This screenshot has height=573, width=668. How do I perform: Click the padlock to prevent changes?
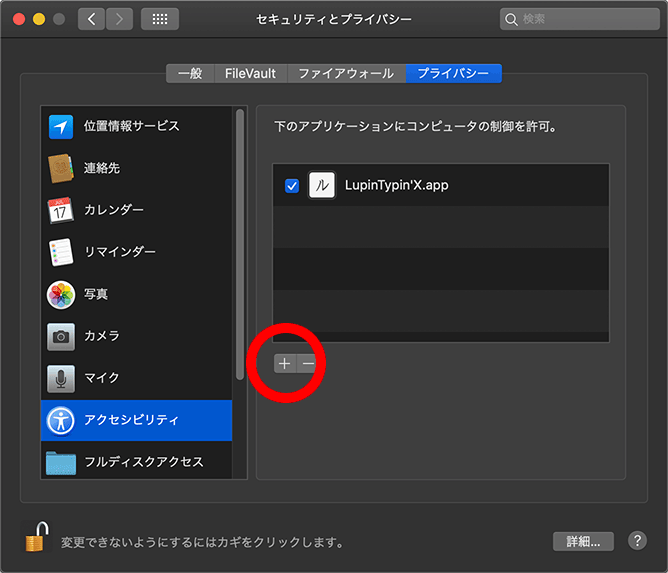(37, 536)
